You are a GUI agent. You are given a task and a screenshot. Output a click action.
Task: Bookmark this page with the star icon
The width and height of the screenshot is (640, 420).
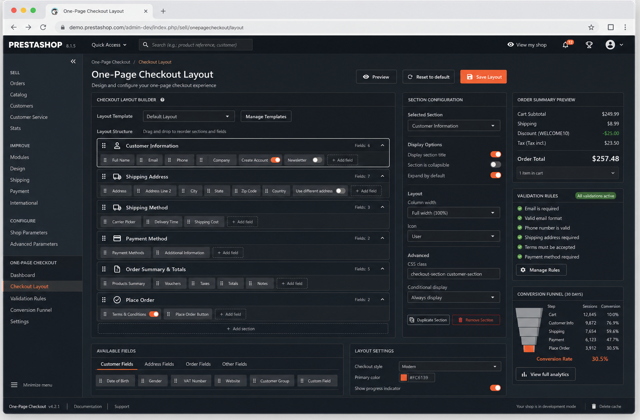pos(591,27)
